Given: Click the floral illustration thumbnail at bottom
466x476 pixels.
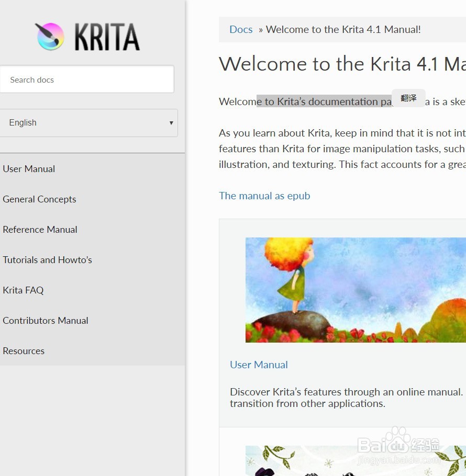Looking at the screenshot, I should (x=356, y=460).
